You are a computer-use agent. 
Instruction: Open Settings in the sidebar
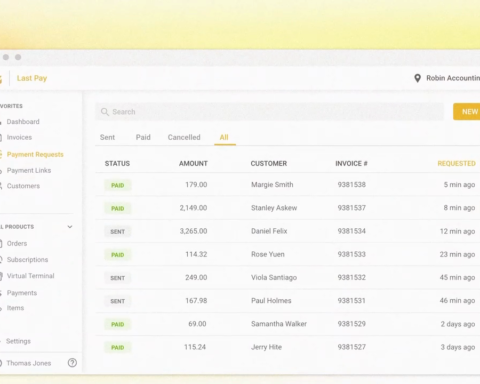(x=18, y=341)
